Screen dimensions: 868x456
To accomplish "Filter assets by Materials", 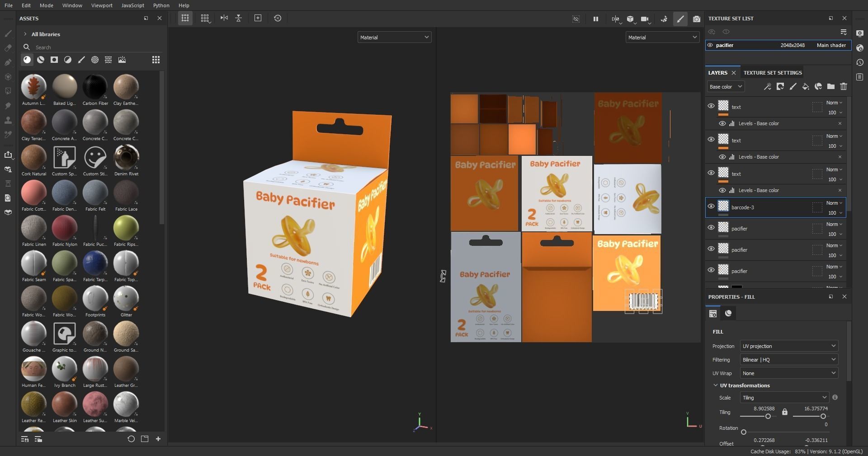I will (27, 60).
